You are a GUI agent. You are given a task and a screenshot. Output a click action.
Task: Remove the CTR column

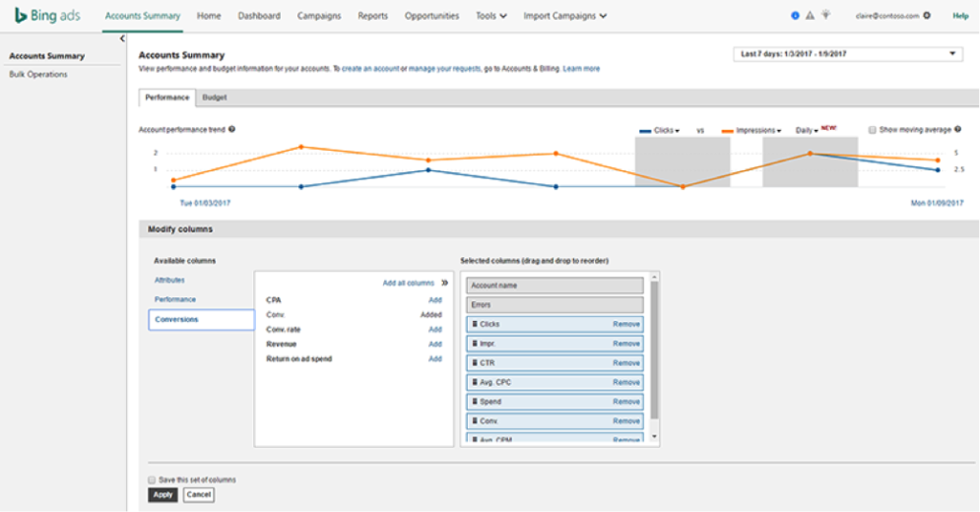(626, 363)
